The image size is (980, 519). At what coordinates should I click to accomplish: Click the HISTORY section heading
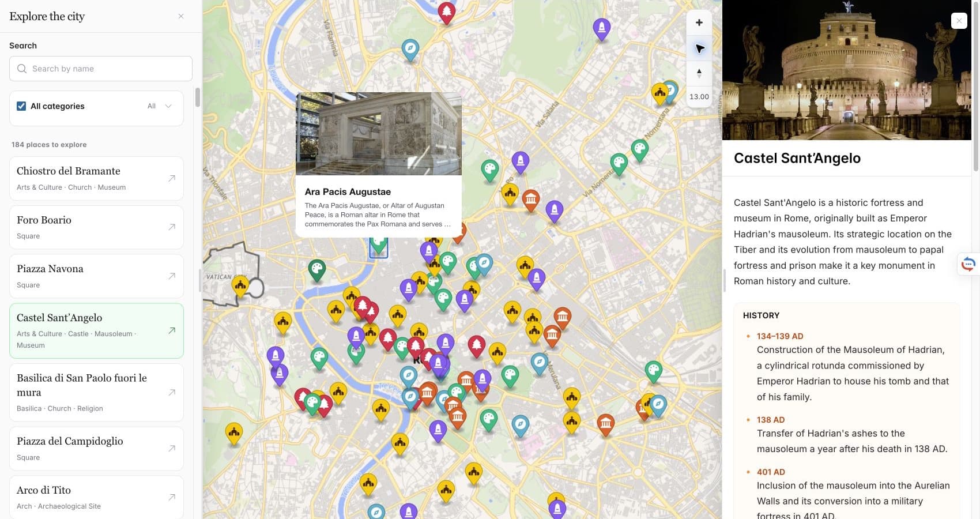[x=761, y=315]
